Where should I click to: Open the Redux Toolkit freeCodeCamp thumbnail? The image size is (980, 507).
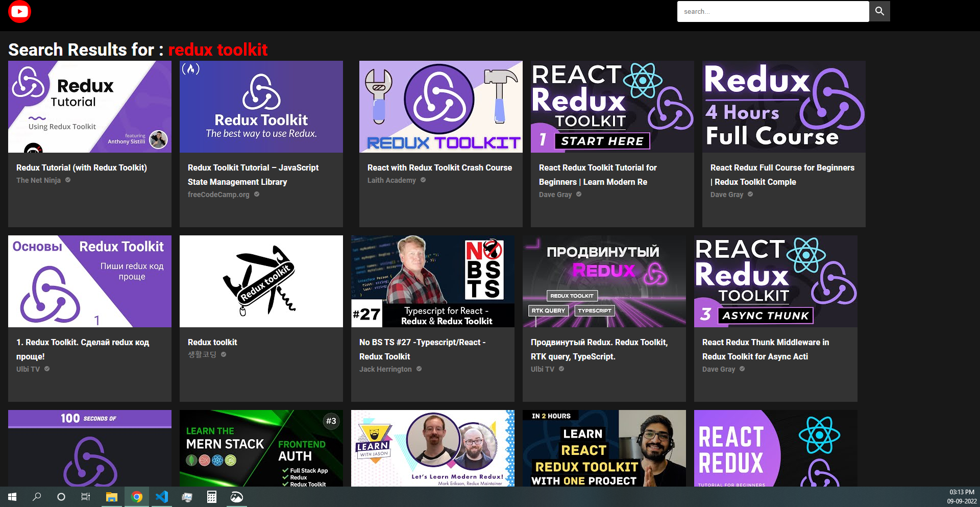pyautogui.click(x=261, y=107)
